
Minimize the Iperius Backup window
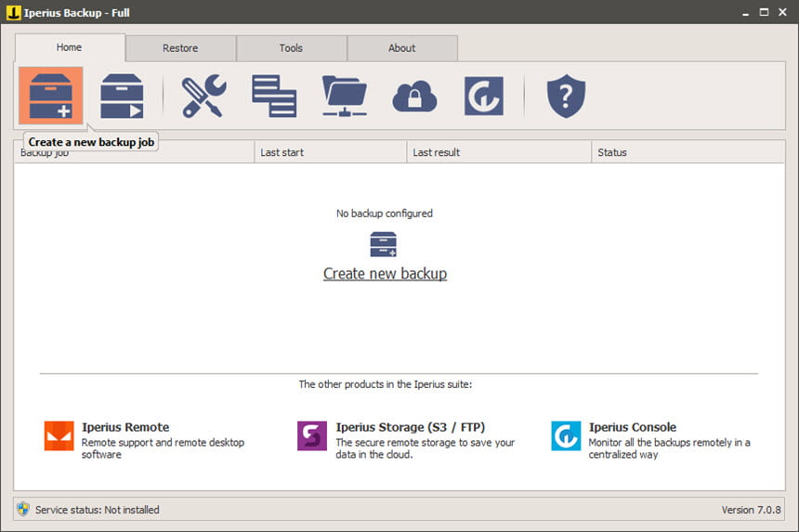coord(745,13)
